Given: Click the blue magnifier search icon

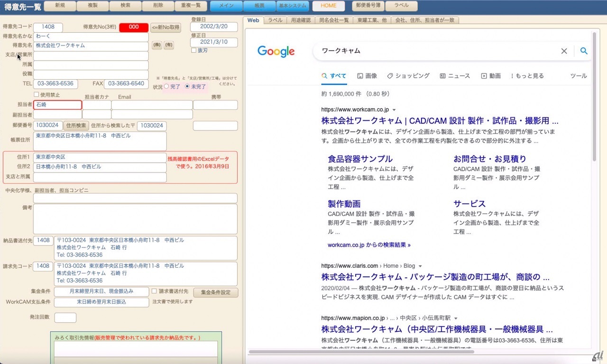Looking at the screenshot, I should [x=584, y=51].
